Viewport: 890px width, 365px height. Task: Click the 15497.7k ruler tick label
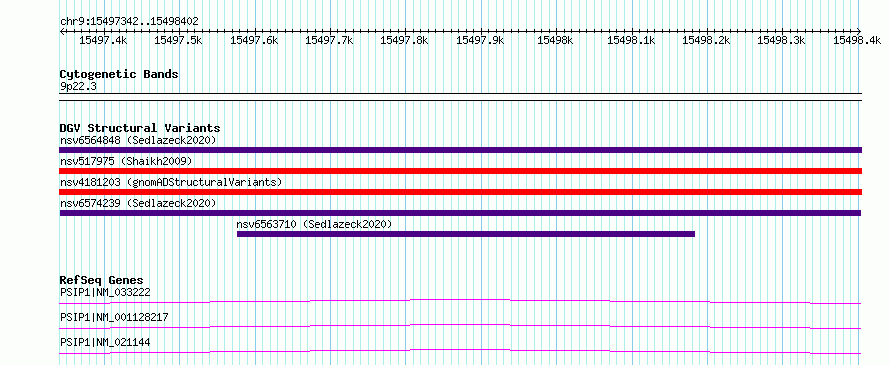tap(329, 40)
